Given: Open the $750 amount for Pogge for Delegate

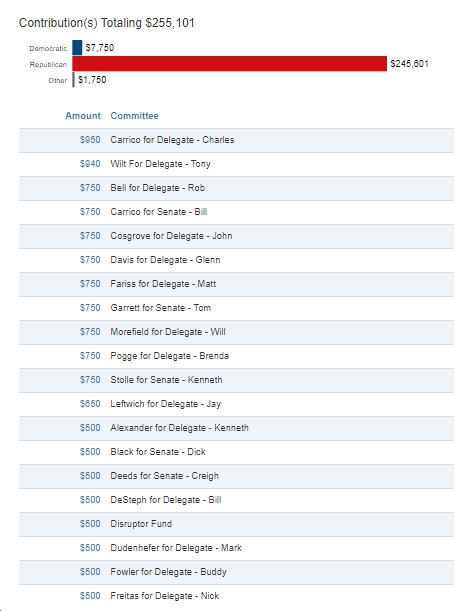Looking at the screenshot, I should pos(90,356).
